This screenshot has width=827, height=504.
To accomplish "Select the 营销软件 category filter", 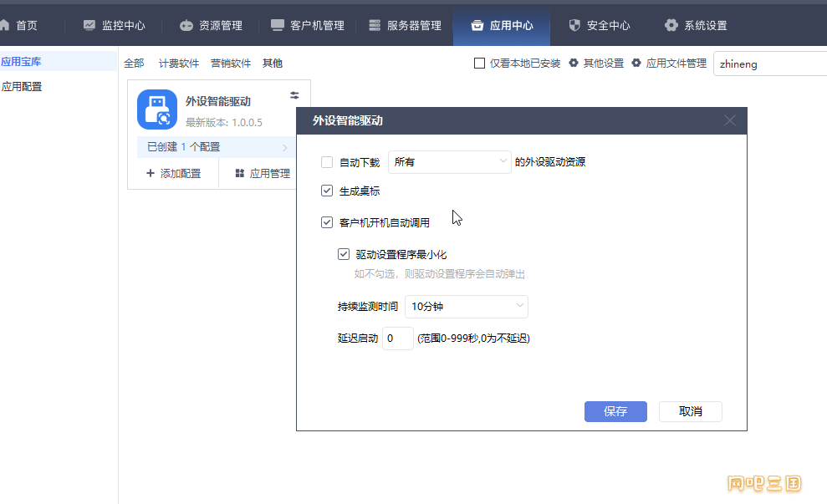I will pos(231,64).
